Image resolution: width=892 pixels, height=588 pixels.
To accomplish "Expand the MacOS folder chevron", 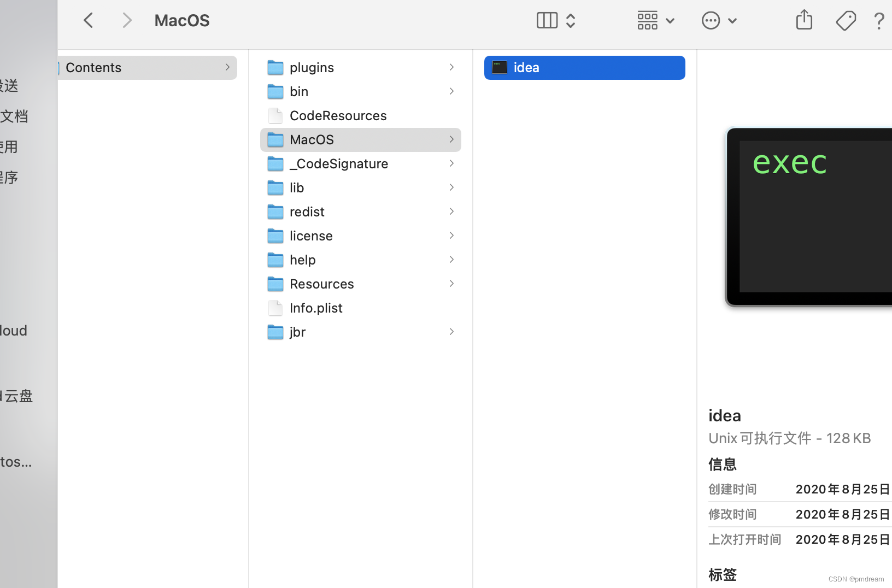I will click(x=451, y=139).
